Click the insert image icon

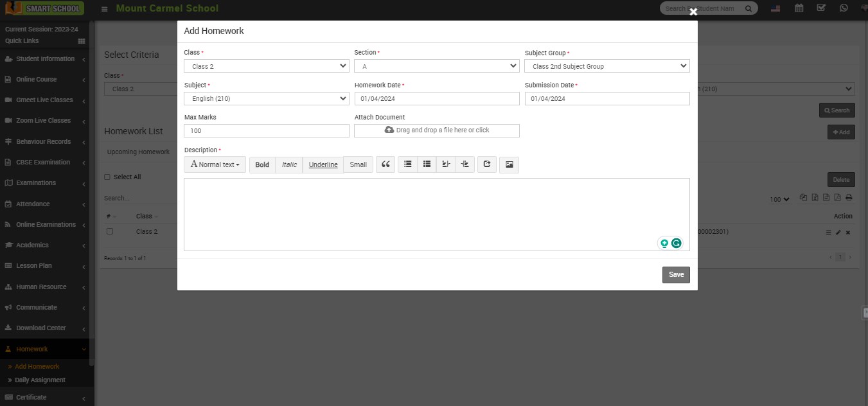pos(509,164)
